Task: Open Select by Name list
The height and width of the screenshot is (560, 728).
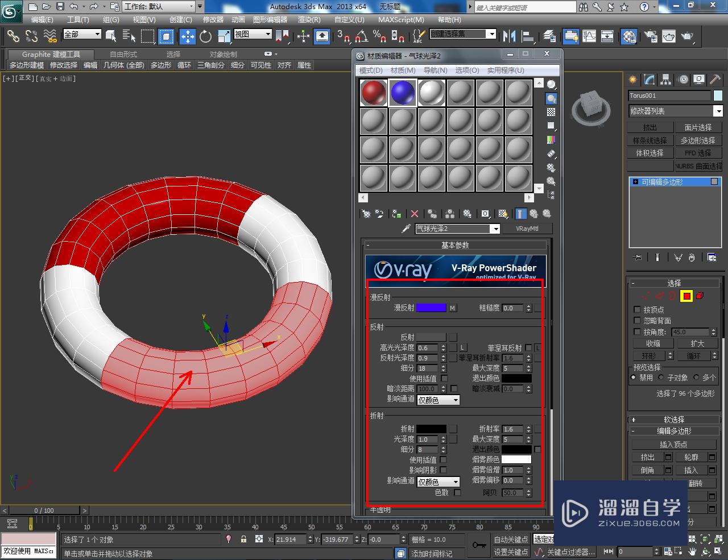Action: 129,36
